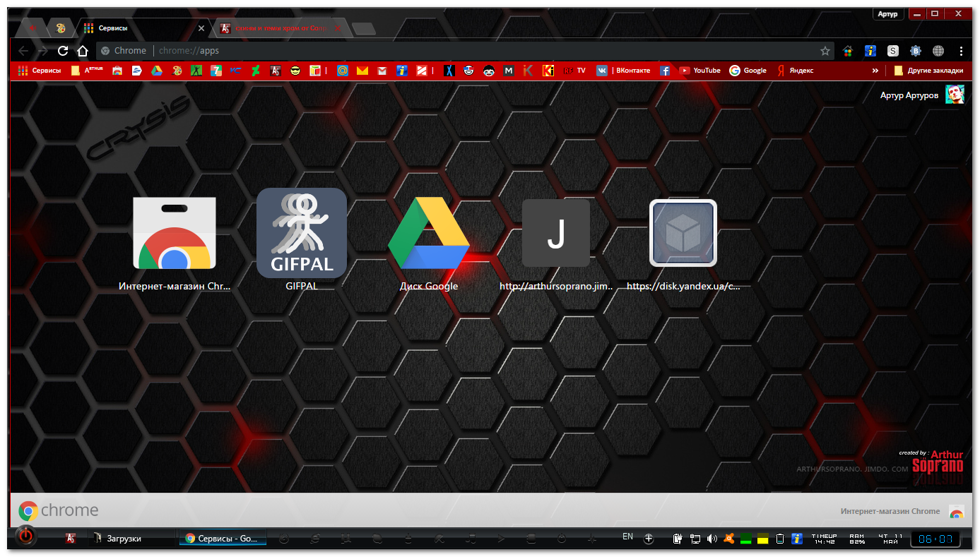
Task: Open the black X bookmark icon
Action: [449, 71]
